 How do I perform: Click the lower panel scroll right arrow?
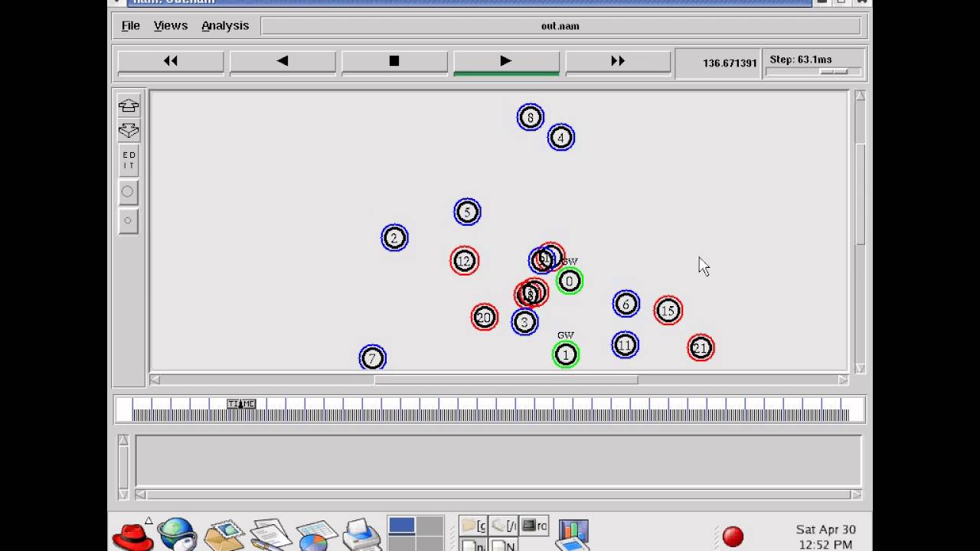pos(857,495)
